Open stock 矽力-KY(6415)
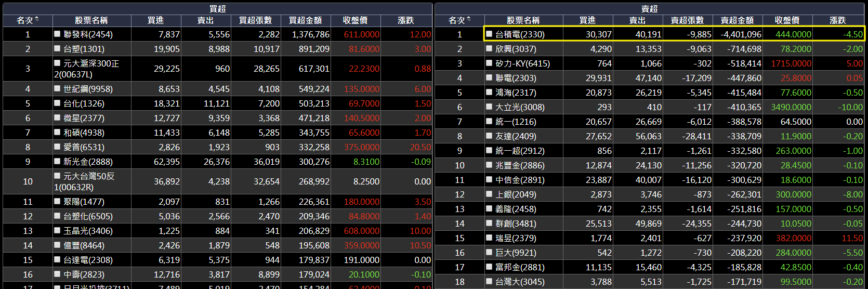 pyautogui.click(x=522, y=63)
